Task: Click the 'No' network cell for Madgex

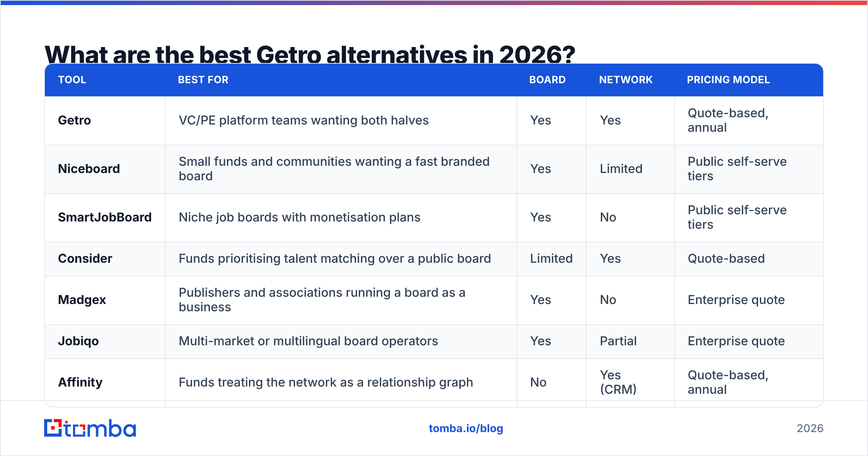Action: click(x=608, y=300)
